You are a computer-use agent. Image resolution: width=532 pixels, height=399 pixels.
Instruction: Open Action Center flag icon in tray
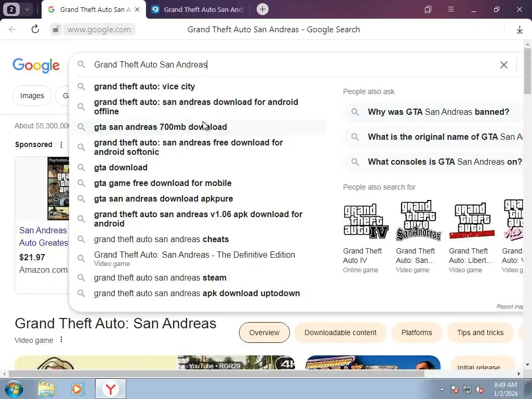point(455,389)
